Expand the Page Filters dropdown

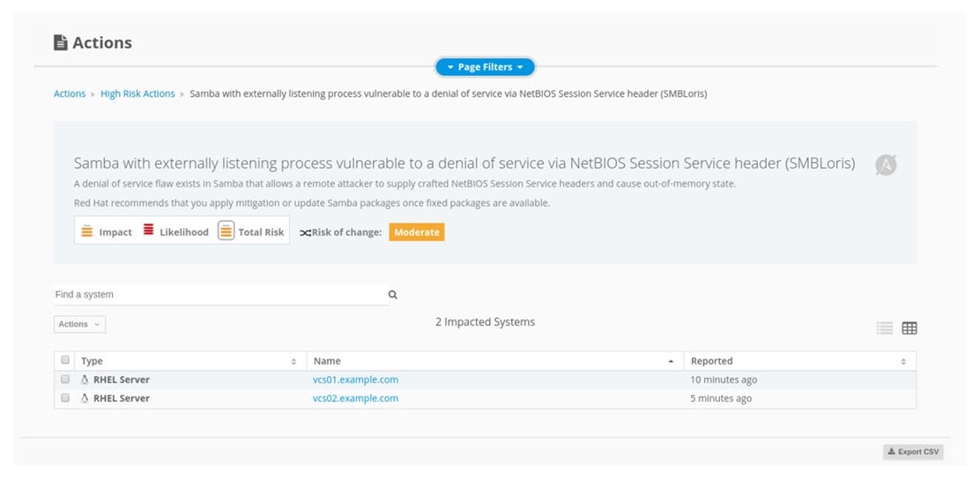click(x=485, y=67)
